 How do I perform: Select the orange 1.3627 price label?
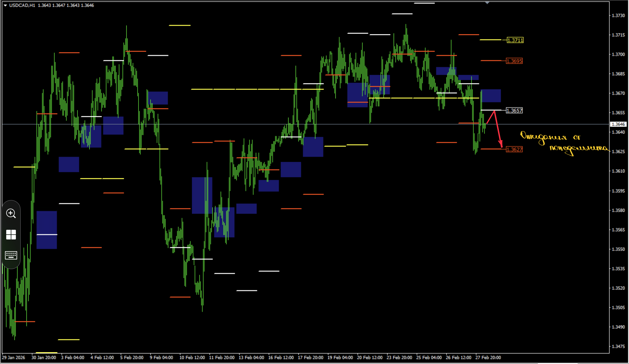pyautogui.click(x=514, y=149)
